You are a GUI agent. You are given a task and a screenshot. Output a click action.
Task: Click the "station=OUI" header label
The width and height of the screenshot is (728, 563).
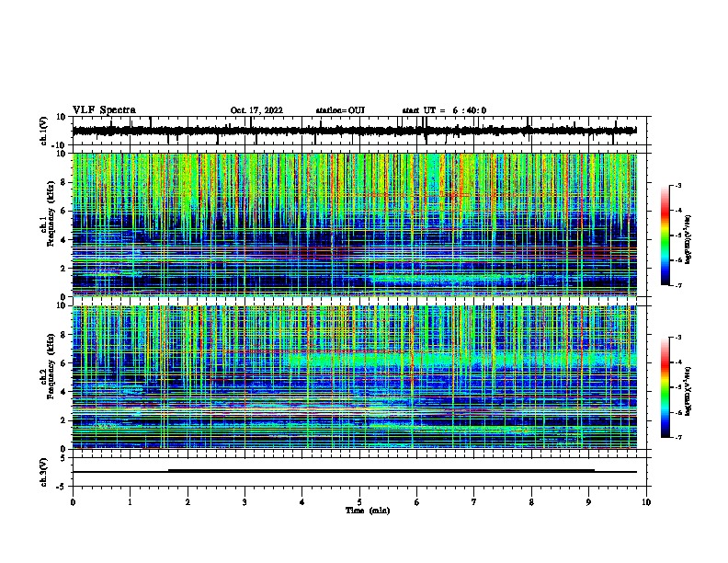340,110
